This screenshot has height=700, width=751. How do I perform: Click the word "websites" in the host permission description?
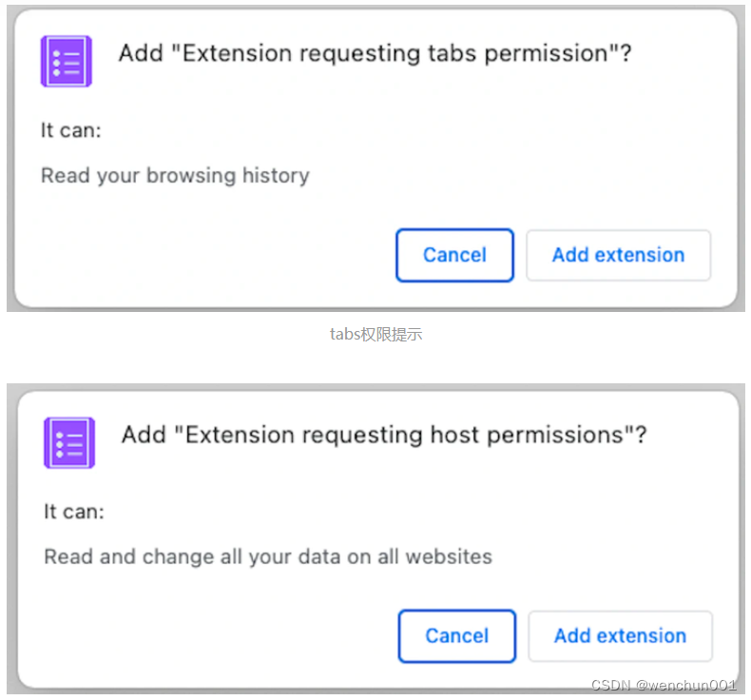450,556
